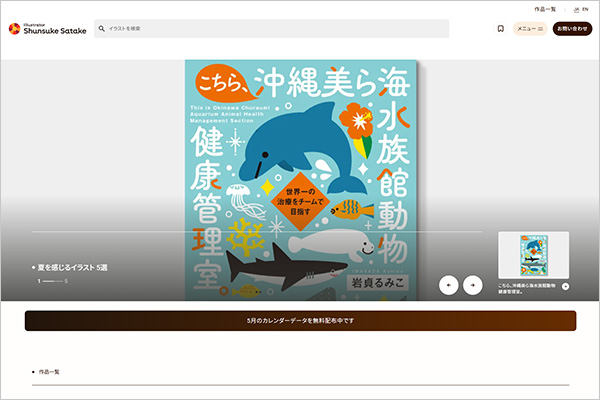The image size is (600, 400).
Task: Open the 5月のカレンダーデータを無料配布中です banner
Action: [x=300, y=321]
